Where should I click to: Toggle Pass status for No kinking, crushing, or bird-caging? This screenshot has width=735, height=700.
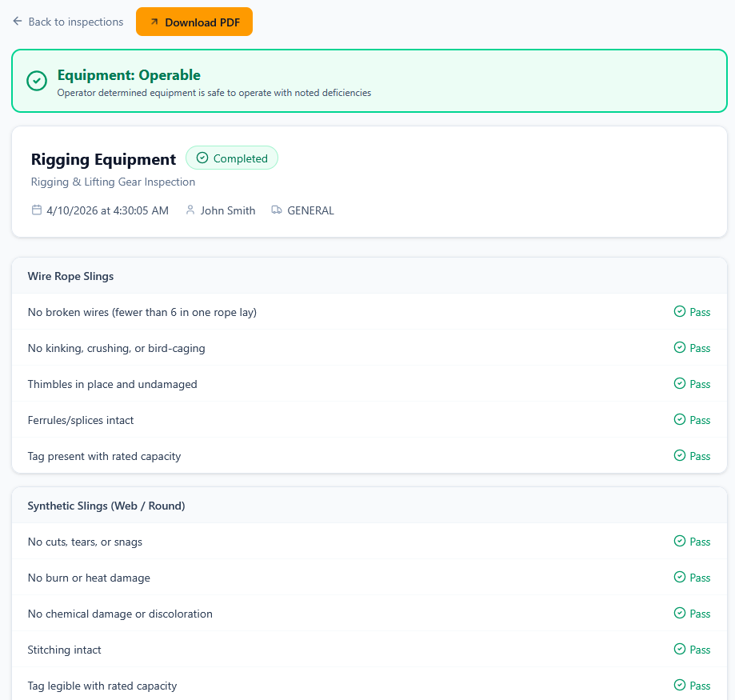click(x=692, y=348)
